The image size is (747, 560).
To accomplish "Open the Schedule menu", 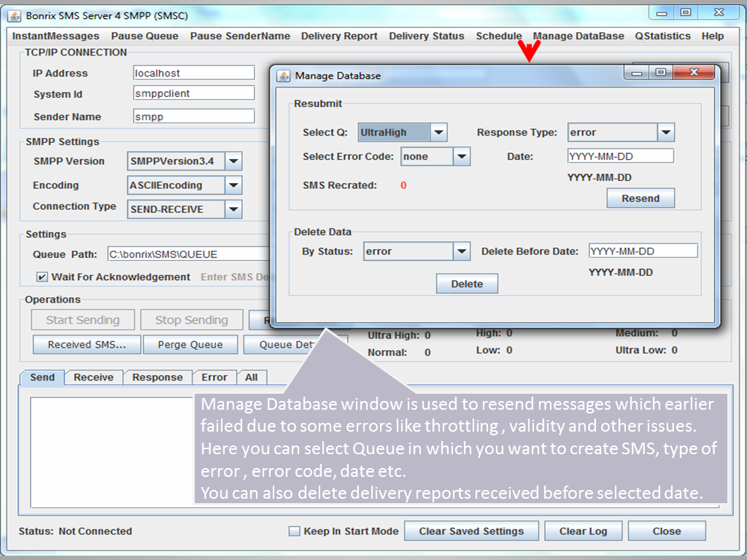I will (499, 36).
